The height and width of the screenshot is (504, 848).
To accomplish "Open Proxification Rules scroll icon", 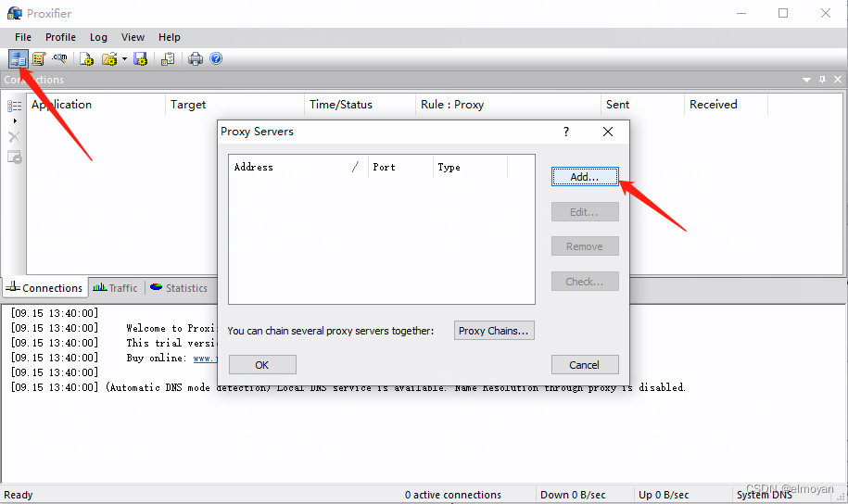I will 38,58.
